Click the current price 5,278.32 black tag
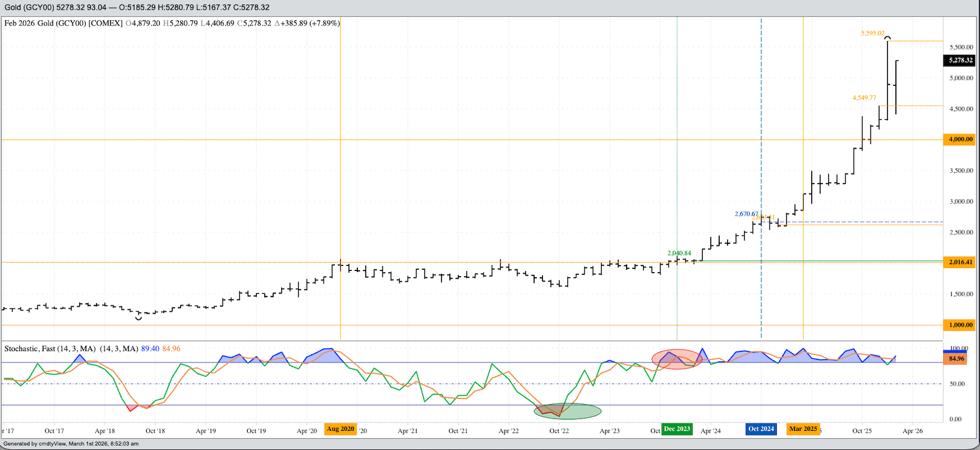This screenshot has width=980, height=450. 960,60
